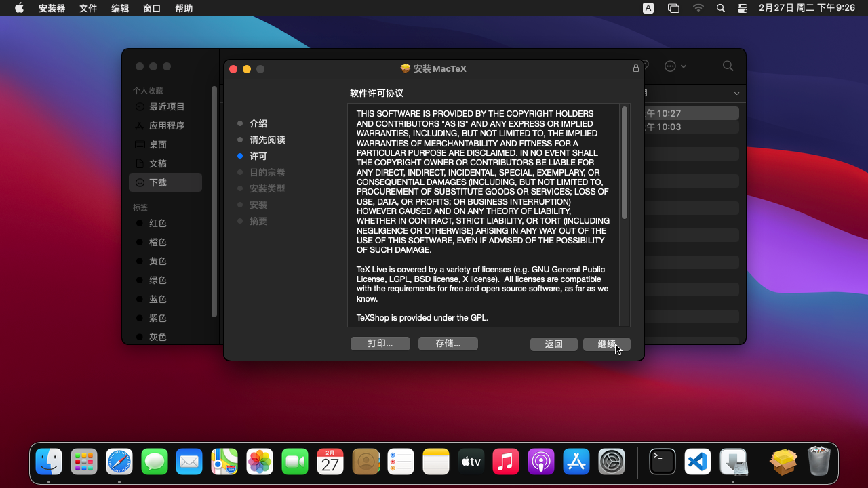Viewport: 868px width, 488px height.
Task: Open 最近项目 in Finder sidebar
Action: click(x=167, y=106)
